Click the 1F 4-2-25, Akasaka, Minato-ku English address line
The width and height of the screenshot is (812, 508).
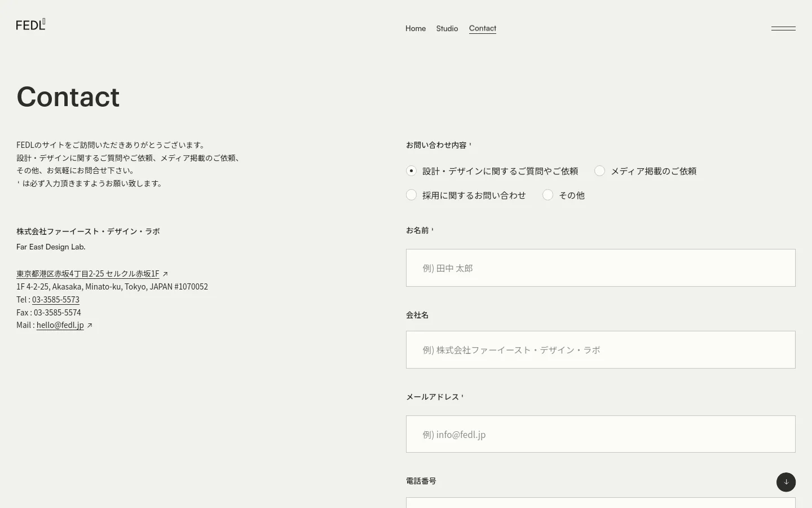click(112, 287)
